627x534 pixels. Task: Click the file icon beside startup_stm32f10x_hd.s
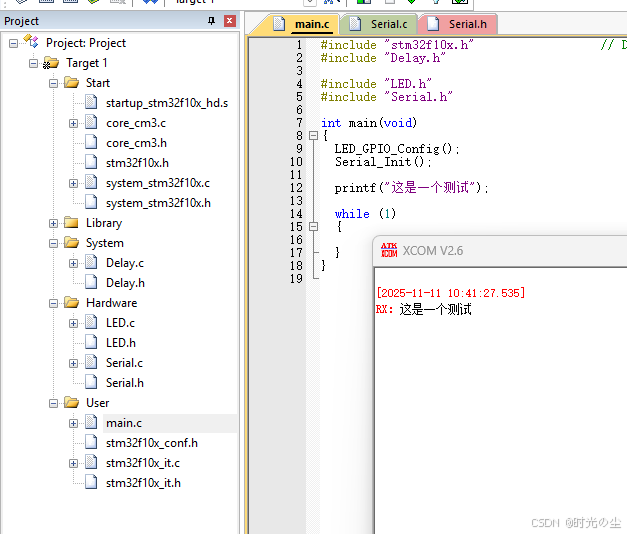[x=91, y=102]
